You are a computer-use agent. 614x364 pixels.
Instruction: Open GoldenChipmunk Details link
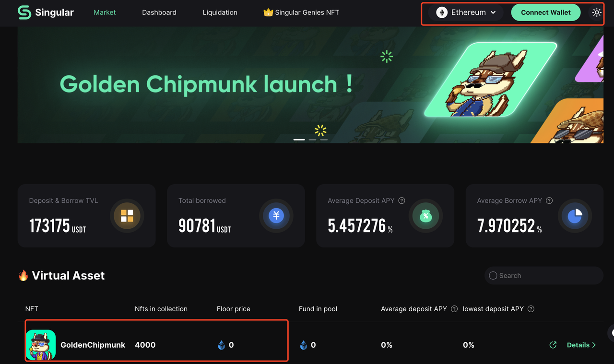578,345
